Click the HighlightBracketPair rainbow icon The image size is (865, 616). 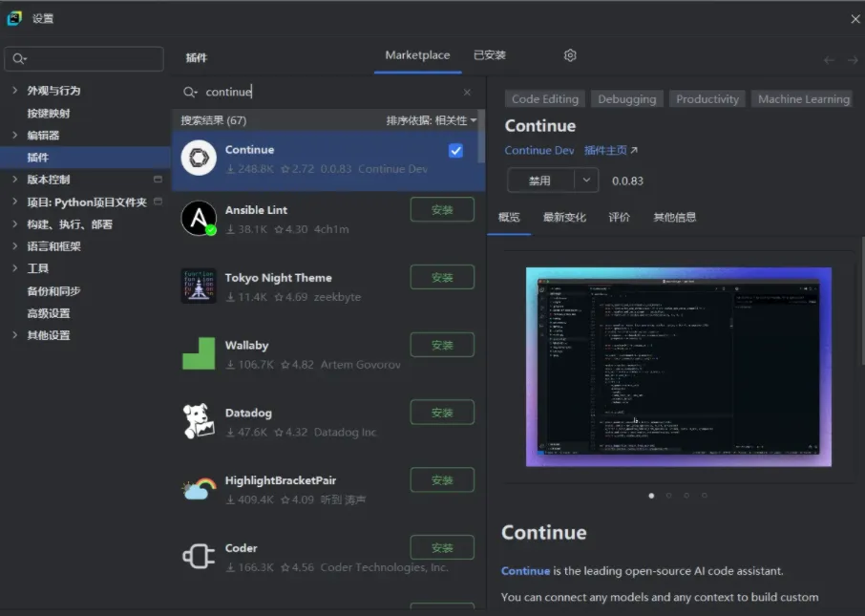tap(199, 488)
